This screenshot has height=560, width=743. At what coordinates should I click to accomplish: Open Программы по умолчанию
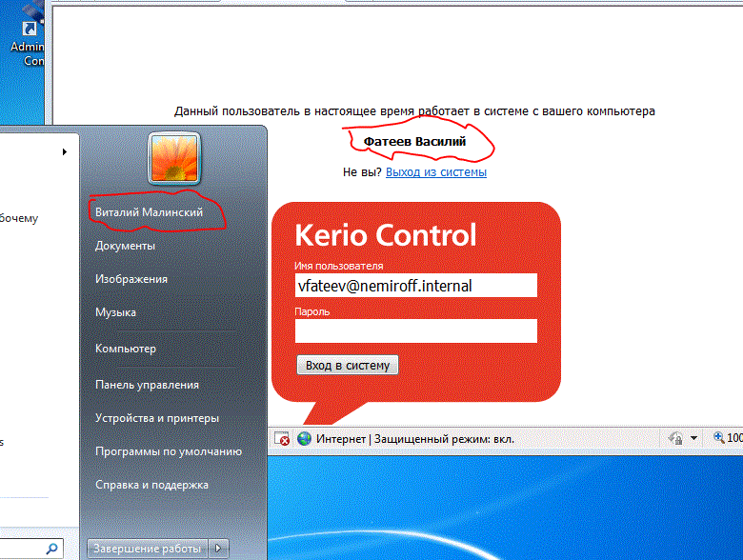[169, 451]
